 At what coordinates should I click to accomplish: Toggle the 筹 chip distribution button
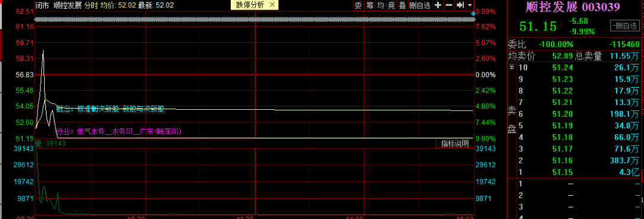point(370,5)
